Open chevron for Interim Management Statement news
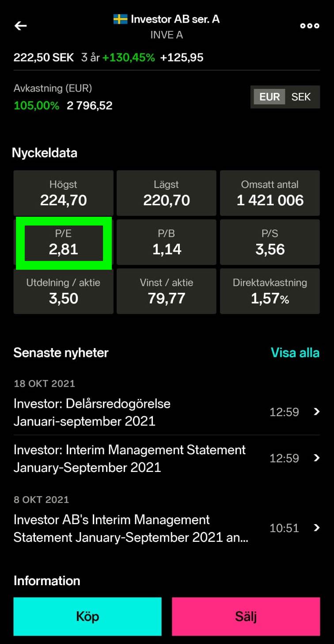334x644 pixels. point(316,458)
